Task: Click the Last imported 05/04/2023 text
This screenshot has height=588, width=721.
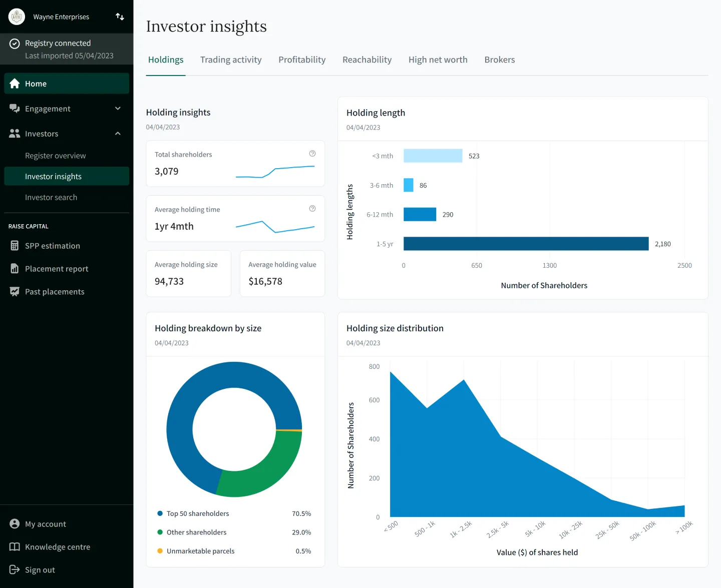Action: pyautogui.click(x=69, y=56)
